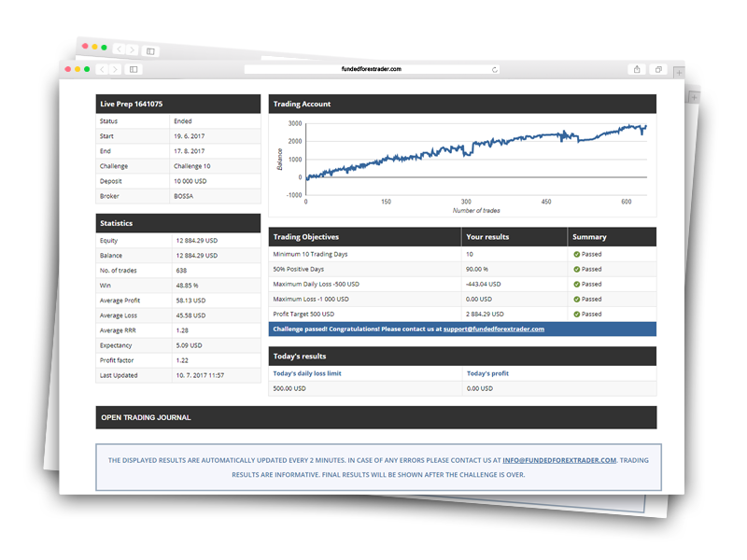This screenshot has height=560, width=747.
Task: Click the Start date 19. 6. 2017
Action: coord(190,136)
